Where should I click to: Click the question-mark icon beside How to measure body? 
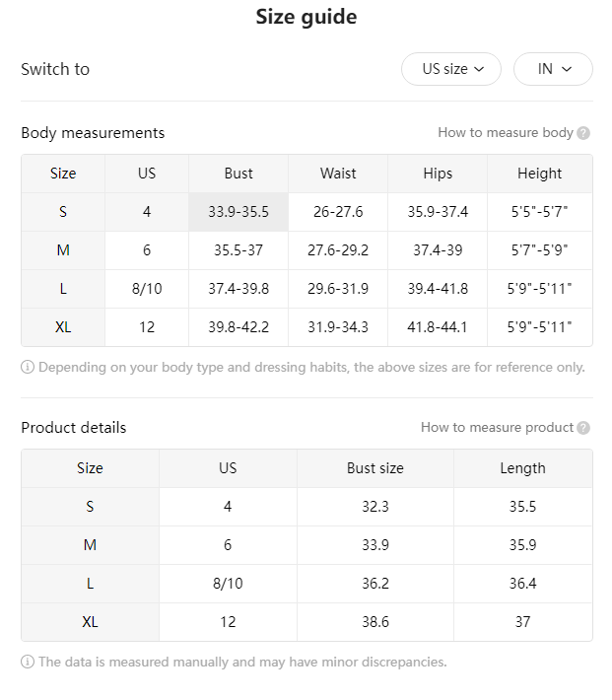coord(583,133)
